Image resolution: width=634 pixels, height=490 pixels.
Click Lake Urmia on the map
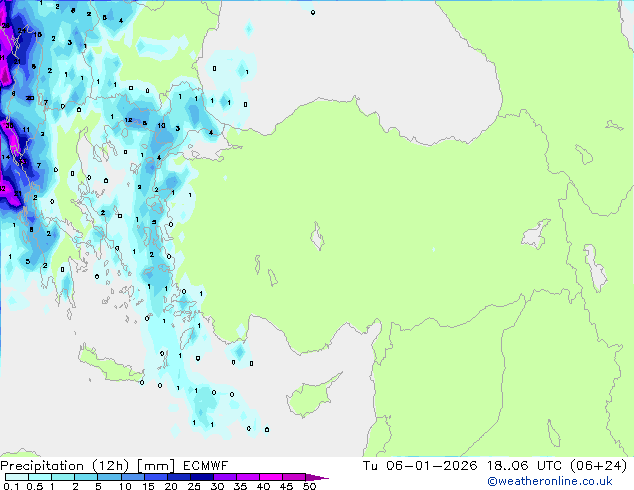tap(596, 267)
